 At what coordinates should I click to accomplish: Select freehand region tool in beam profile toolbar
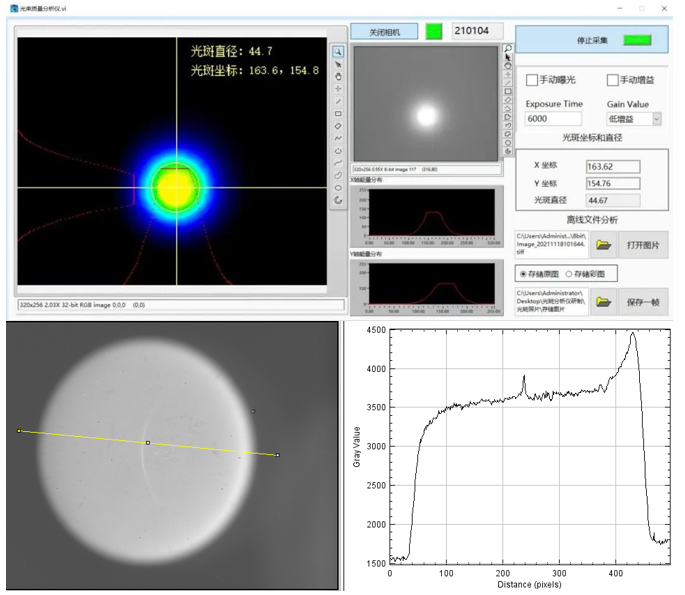click(x=338, y=175)
